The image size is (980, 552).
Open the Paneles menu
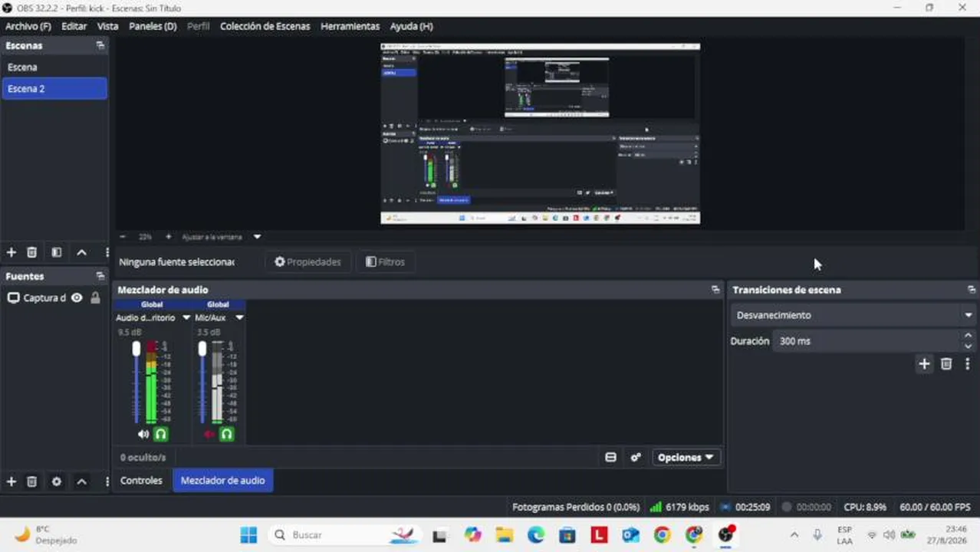point(153,26)
